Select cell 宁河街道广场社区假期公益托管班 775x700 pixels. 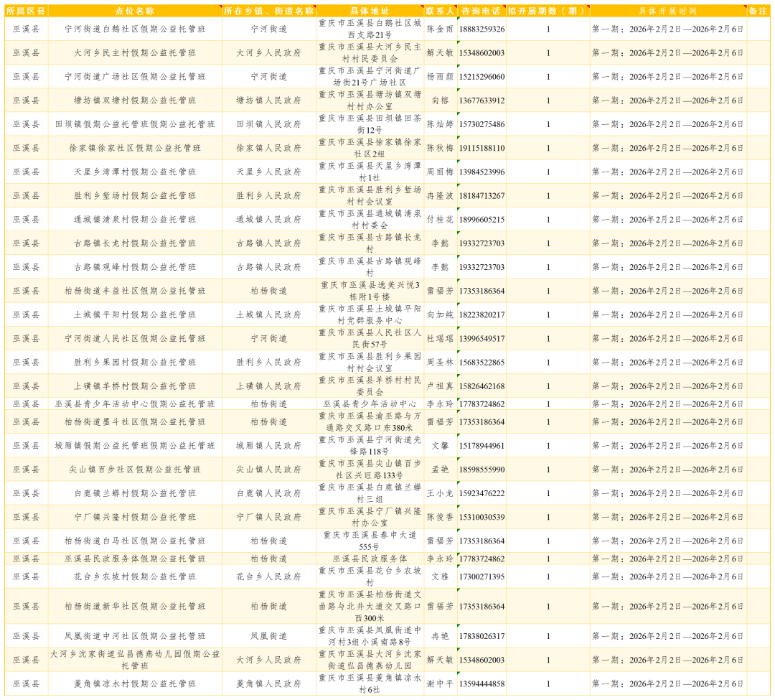click(x=135, y=77)
